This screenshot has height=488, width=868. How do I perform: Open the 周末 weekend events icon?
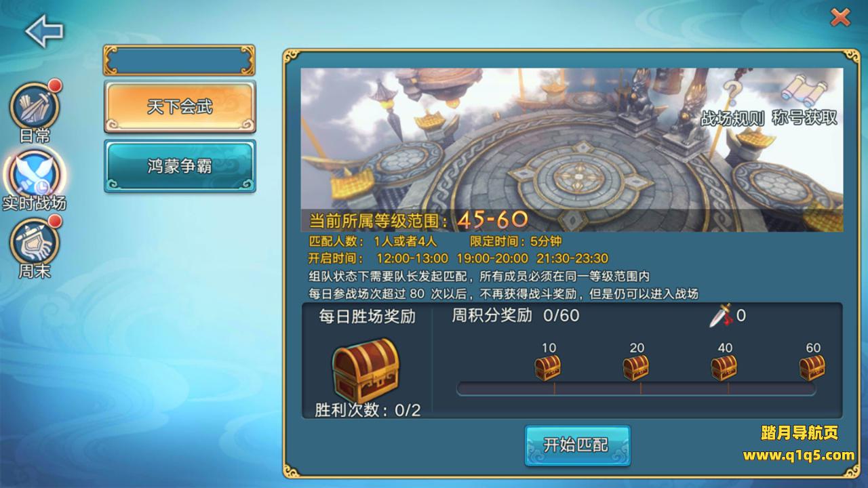point(35,241)
